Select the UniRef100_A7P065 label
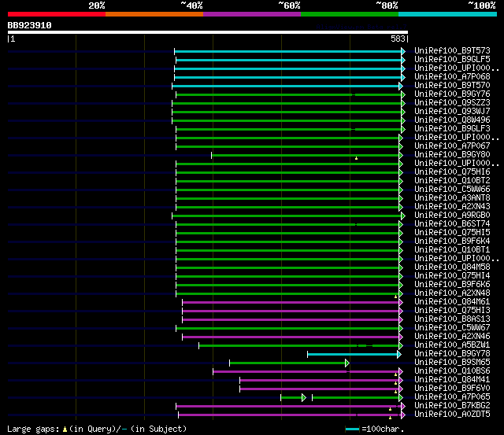This screenshot has width=504, height=435. point(452,397)
